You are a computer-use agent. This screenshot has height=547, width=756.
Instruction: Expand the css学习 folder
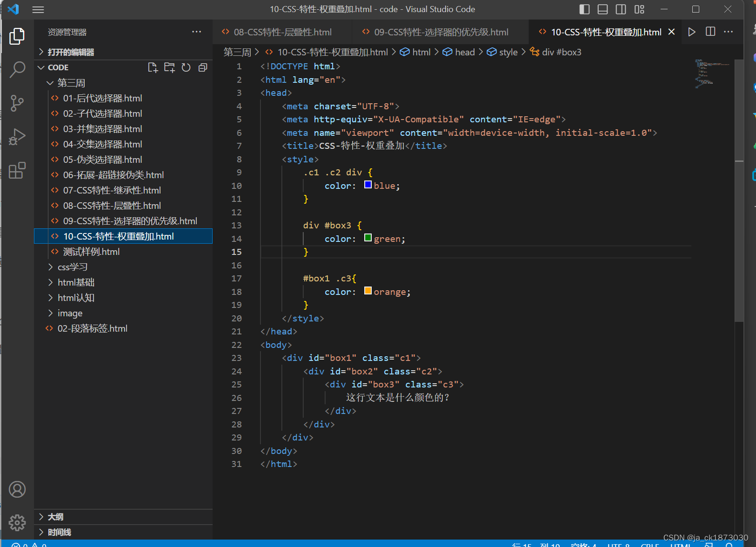(x=73, y=267)
